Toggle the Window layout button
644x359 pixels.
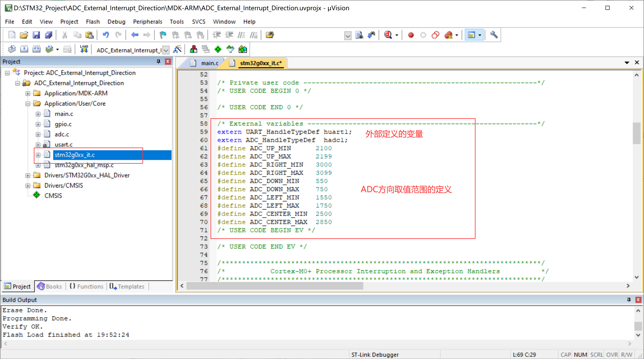click(x=471, y=35)
